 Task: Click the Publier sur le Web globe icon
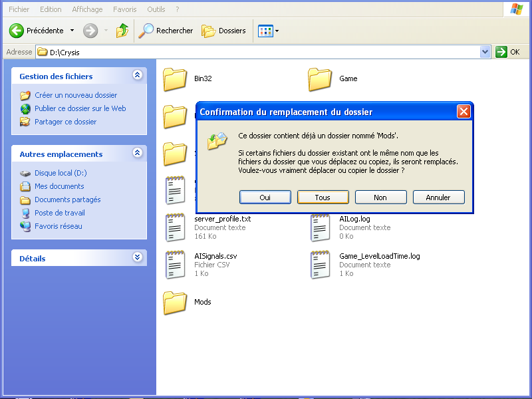25,108
